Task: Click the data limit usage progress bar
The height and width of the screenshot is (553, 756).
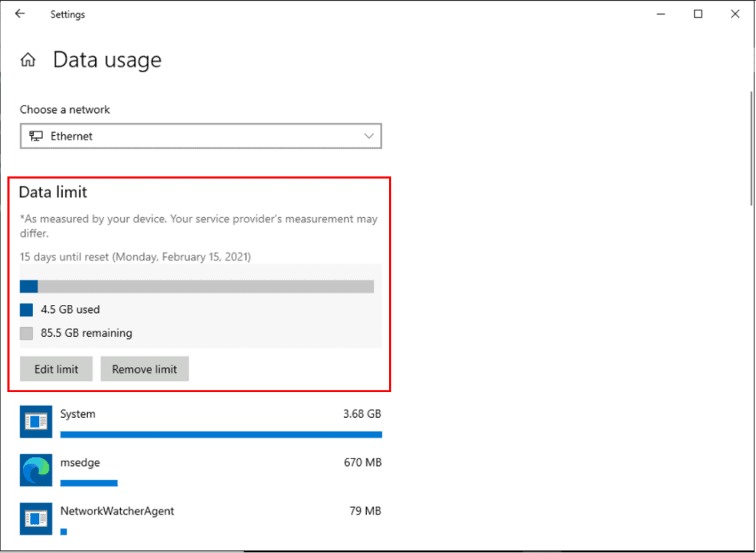Action: point(196,286)
